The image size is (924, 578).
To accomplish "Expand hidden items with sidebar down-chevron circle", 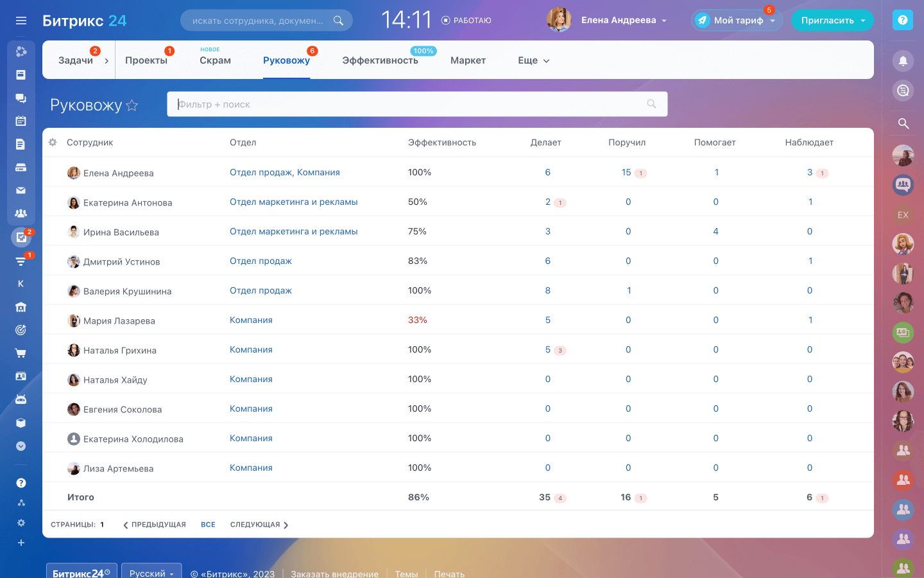I will click(21, 446).
